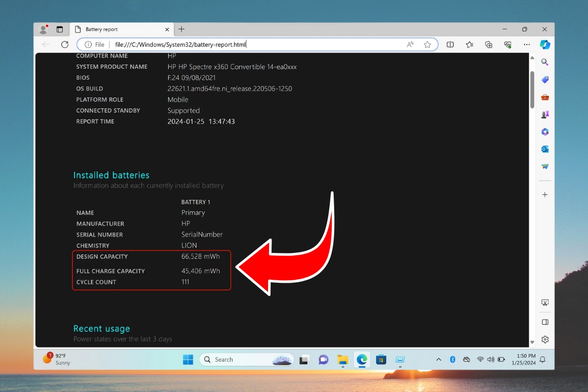The image size is (588, 392).
Task: Click the browser Refresh icon
Action: point(65,45)
